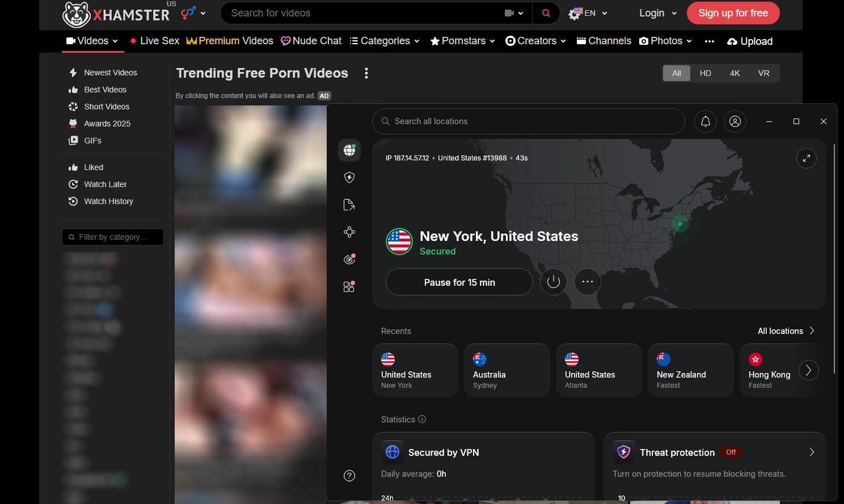Select the All quality filter

click(677, 73)
